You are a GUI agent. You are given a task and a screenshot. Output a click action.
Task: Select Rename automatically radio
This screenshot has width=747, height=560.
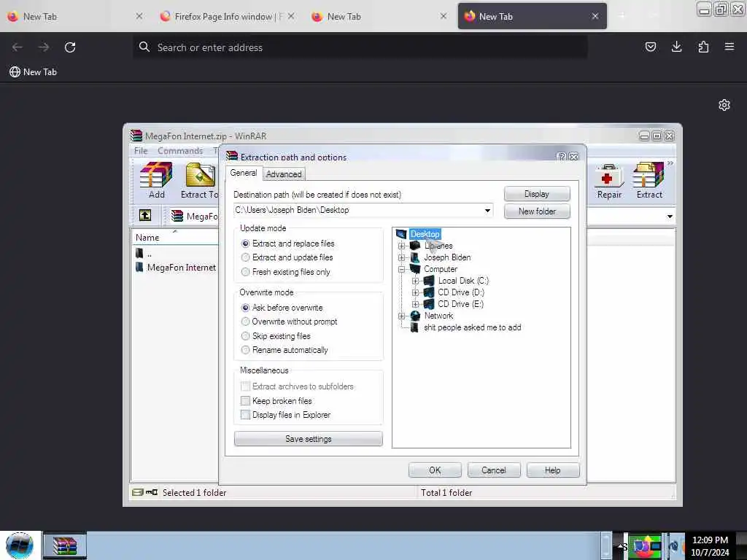click(245, 350)
